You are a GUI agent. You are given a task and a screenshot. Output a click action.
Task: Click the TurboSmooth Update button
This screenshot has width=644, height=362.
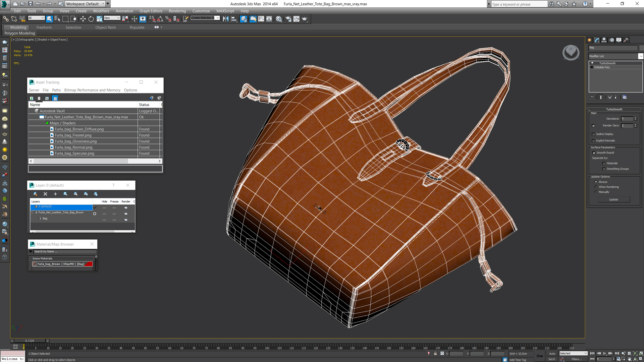(613, 199)
